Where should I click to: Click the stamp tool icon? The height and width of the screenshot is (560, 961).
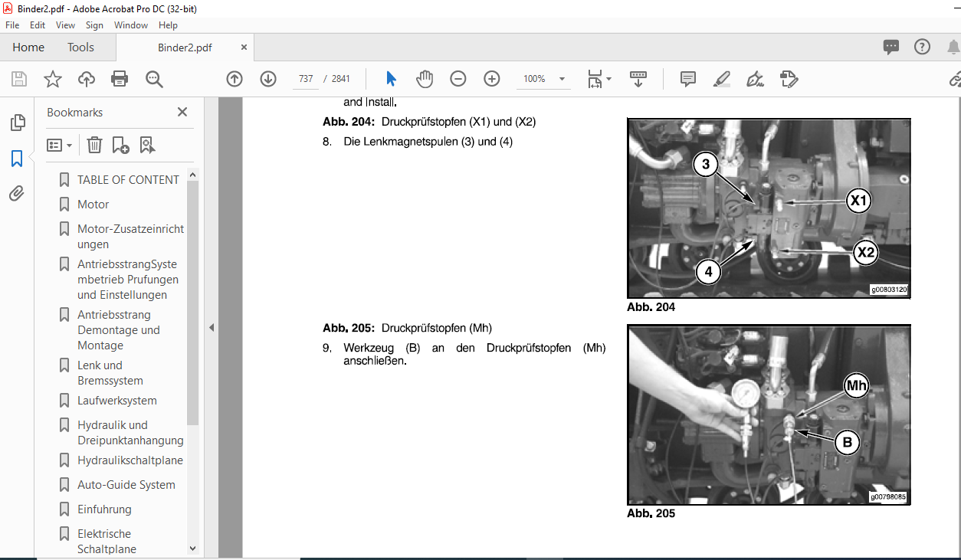(x=789, y=79)
